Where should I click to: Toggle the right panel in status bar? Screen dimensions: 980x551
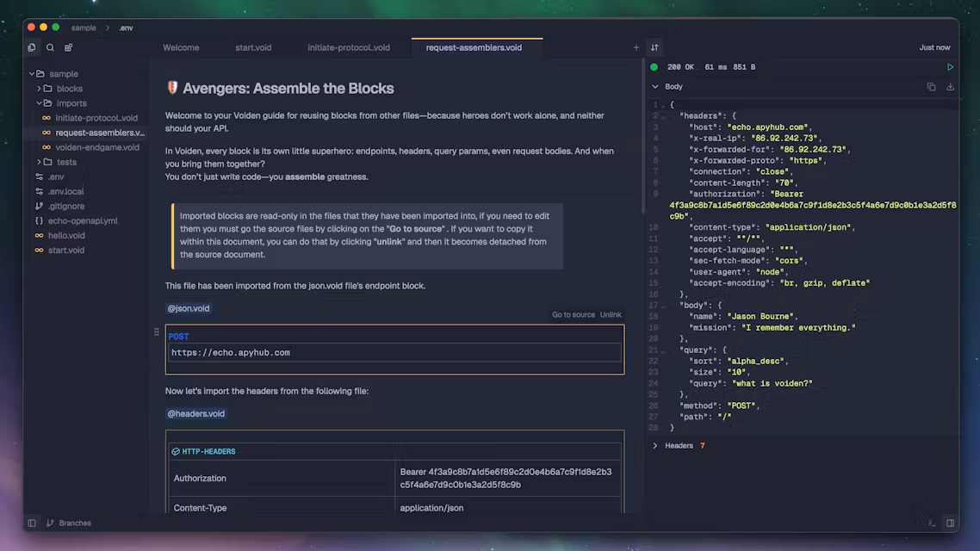950,523
